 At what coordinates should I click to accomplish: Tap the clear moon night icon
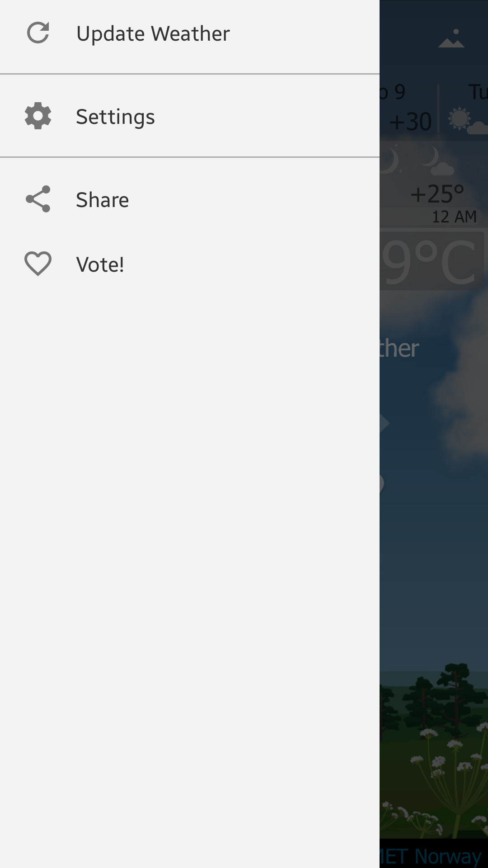[x=389, y=160]
